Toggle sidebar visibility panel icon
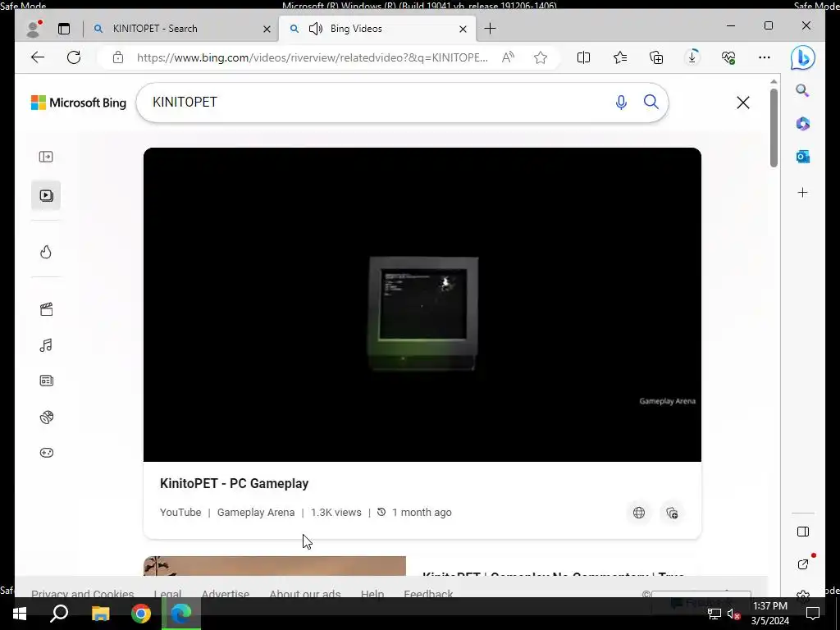This screenshot has width=840, height=630. (x=802, y=532)
